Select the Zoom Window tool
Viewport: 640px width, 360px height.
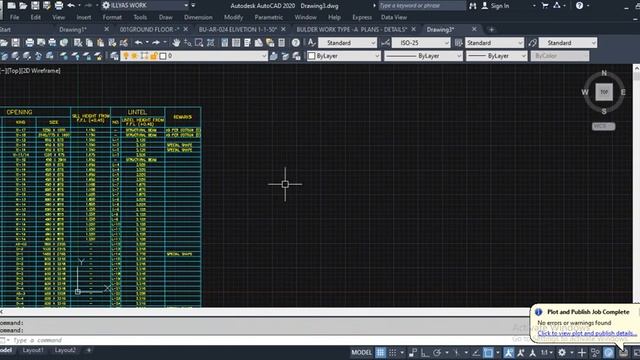click(199, 42)
